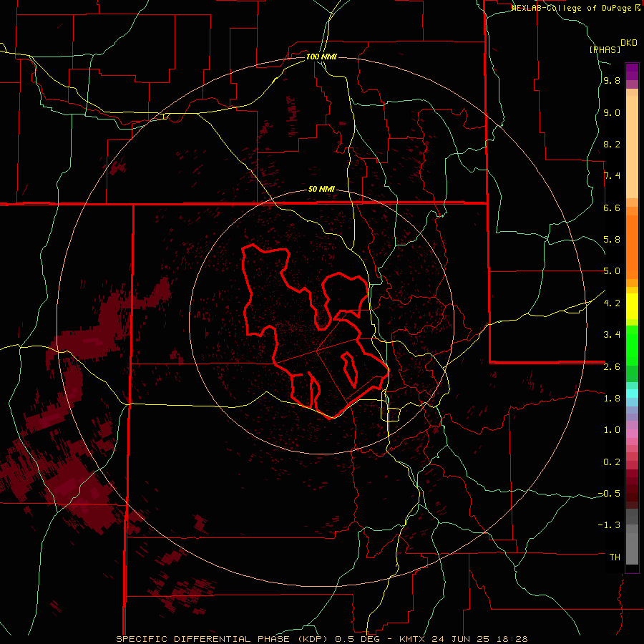Click the 3.4 scale value
Screen dimensions: 644x644
[x=612, y=335]
